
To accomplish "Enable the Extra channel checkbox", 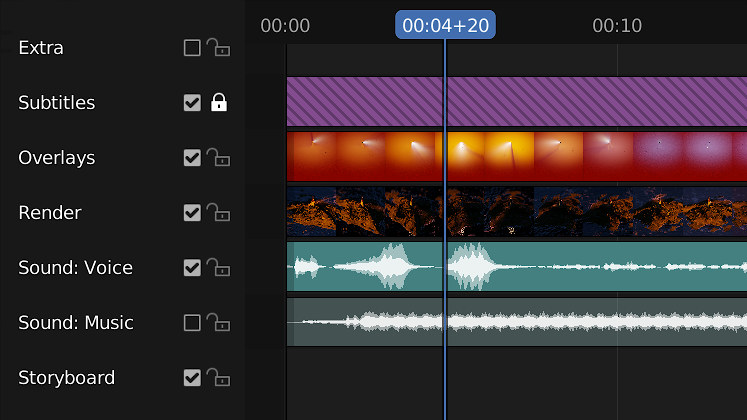I will 192,48.
